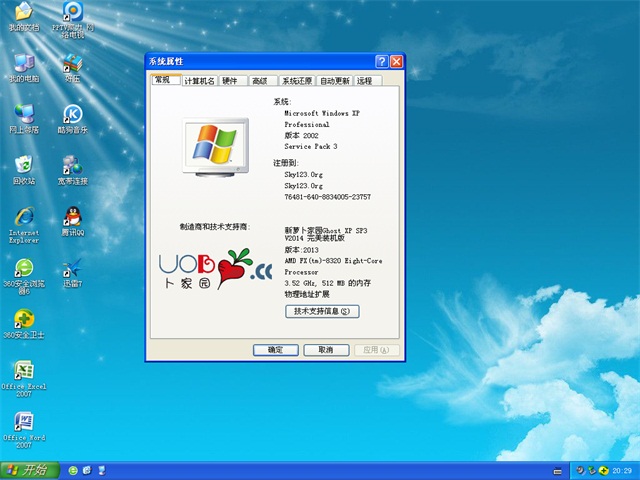Open the 网上邻居 desktop icon
Image resolution: width=640 pixels, height=480 pixels.
(23, 114)
